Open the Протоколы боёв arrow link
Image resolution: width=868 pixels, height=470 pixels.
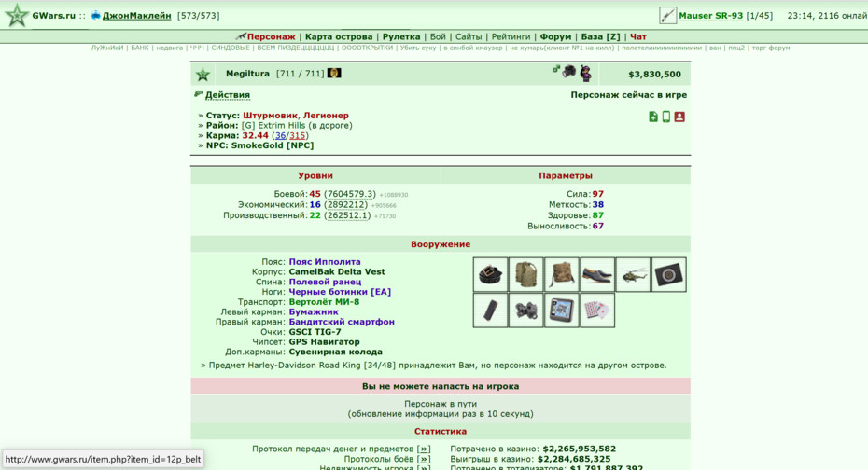pyautogui.click(x=424, y=459)
